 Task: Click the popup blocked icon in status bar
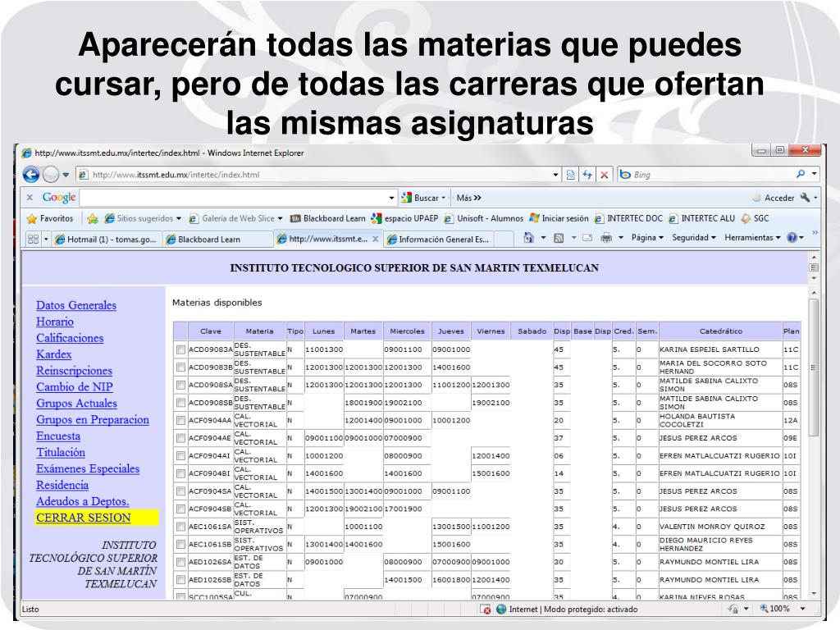486,609
